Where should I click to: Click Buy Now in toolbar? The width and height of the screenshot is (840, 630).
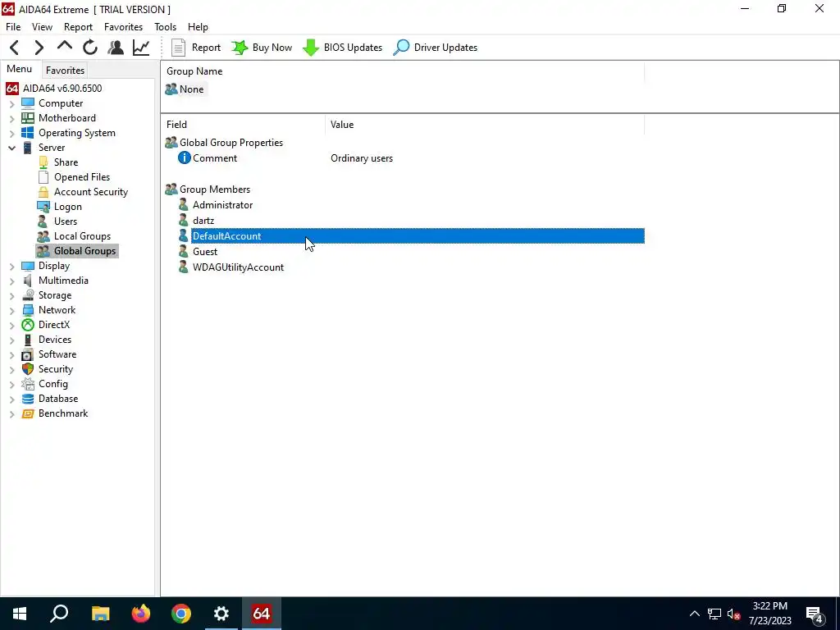[262, 48]
